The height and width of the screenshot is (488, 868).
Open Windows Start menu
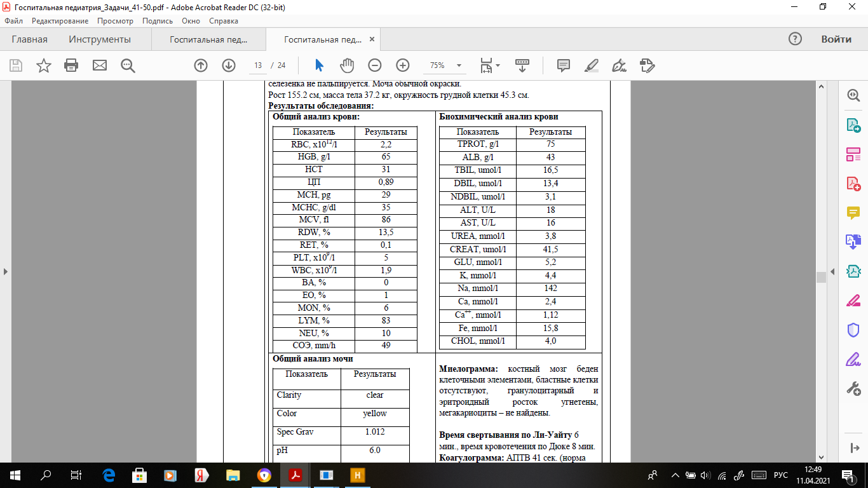15,475
